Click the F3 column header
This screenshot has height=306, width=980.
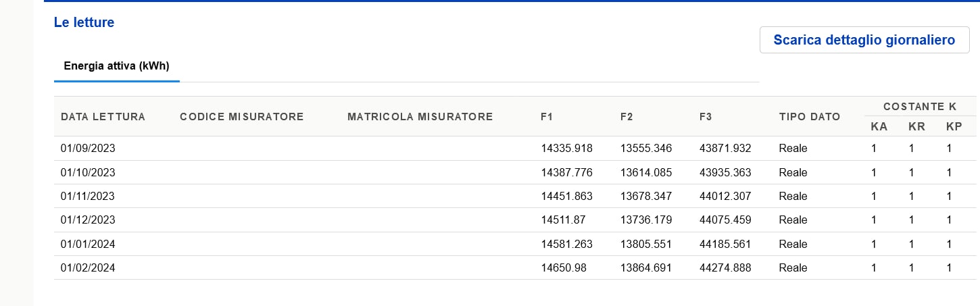pyautogui.click(x=706, y=117)
